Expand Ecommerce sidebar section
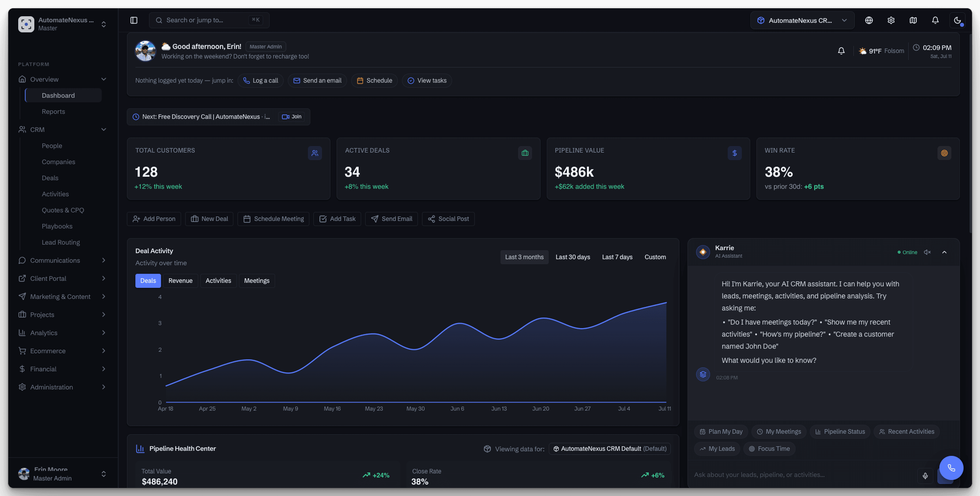This screenshot has width=980, height=496. (x=63, y=350)
